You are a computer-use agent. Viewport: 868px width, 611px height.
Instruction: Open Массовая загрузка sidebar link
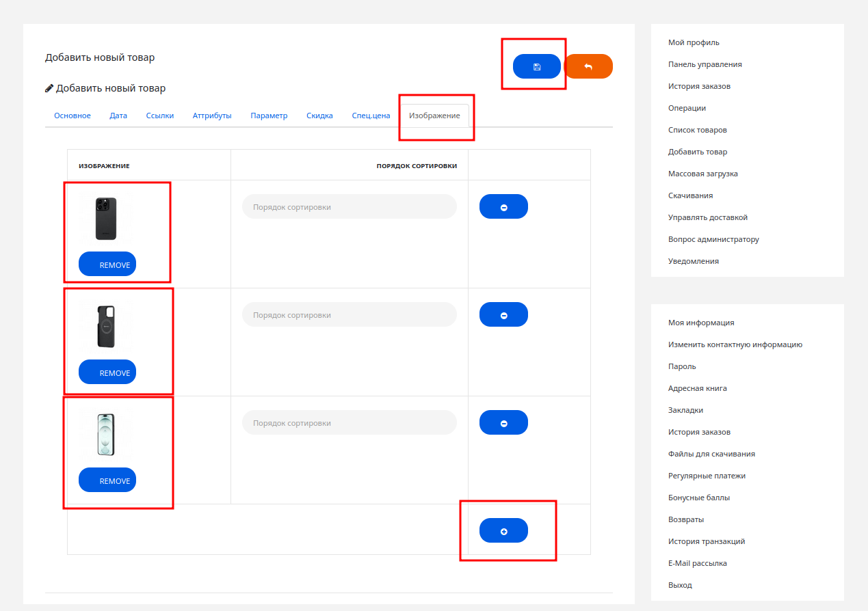[702, 174]
